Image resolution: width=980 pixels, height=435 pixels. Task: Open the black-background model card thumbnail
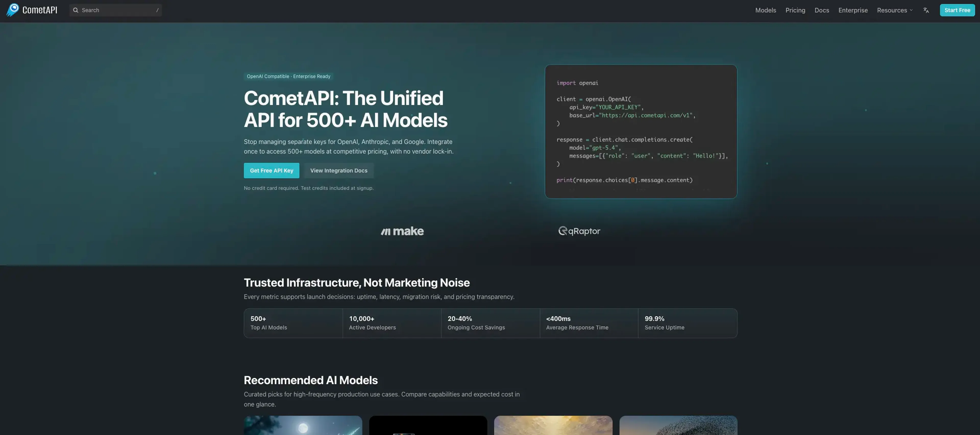click(428, 425)
